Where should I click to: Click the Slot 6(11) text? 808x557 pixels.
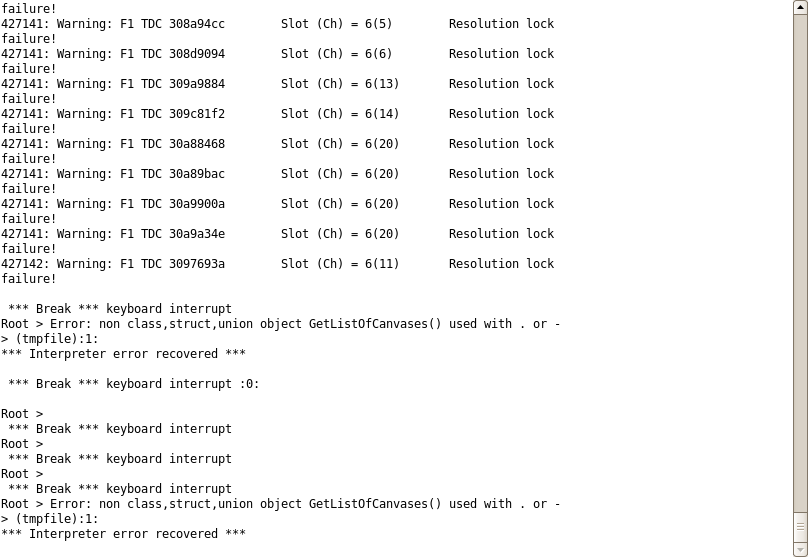[340, 264]
